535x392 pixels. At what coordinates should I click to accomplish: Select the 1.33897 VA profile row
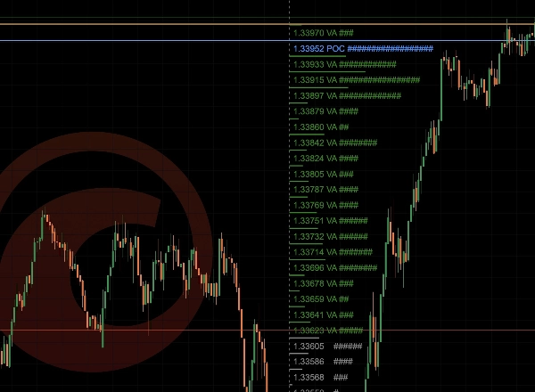click(x=347, y=96)
